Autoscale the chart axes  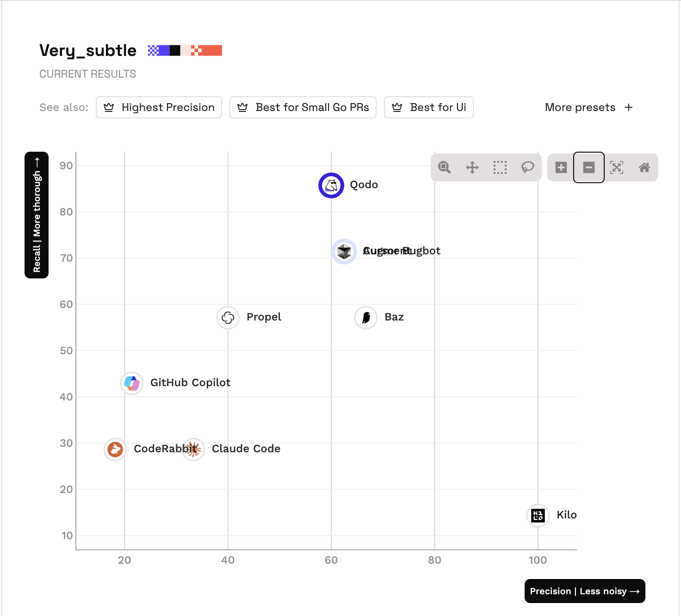pyautogui.click(x=617, y=167)
